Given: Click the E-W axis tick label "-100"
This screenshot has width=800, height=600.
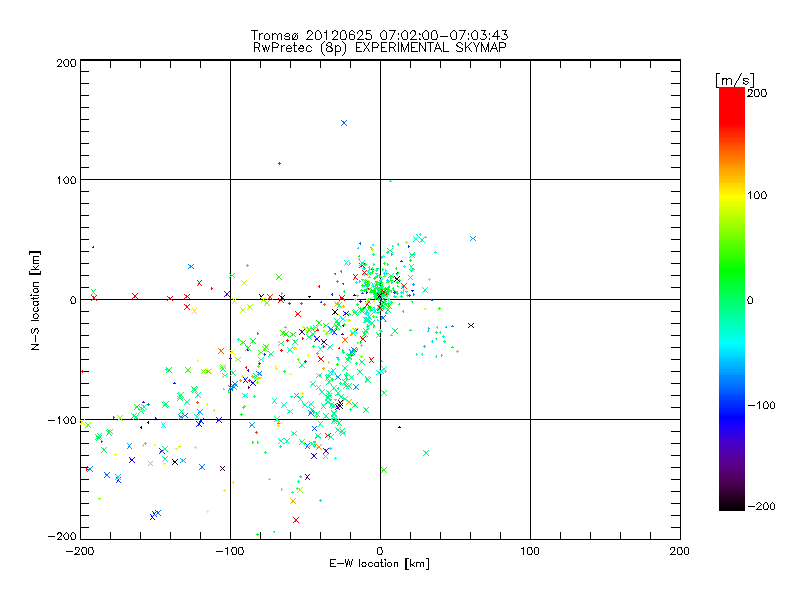Looking at the screenshot, I should click(x=230, y=551).
